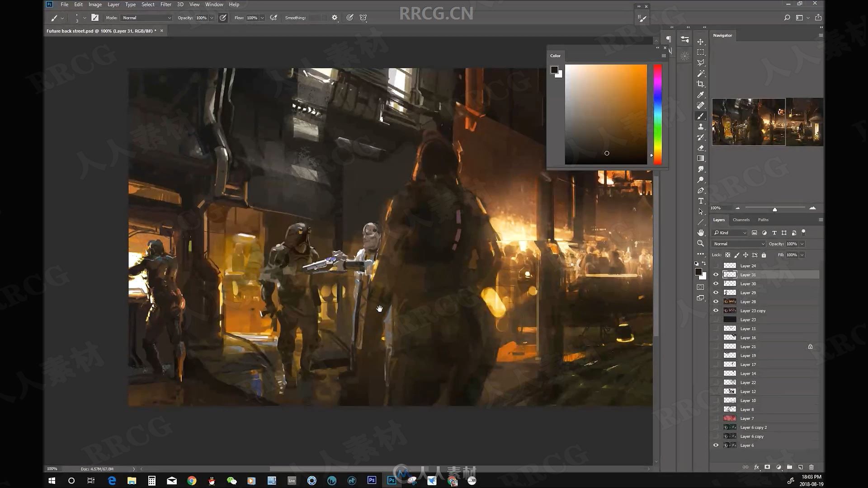Image resolution: width=868 pixels, height=488 pixels.
Task: Hide Layer 7 eye icon
Action: (715, 418)
